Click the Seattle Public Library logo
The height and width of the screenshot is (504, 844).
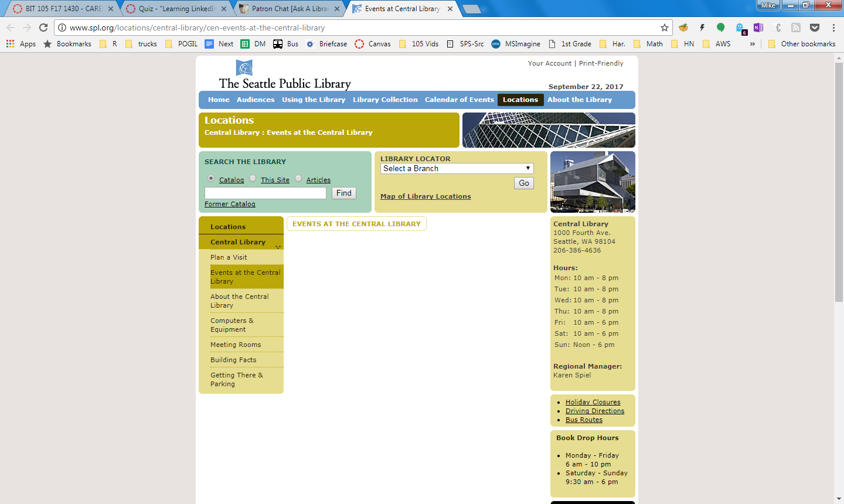pos(285,75)
